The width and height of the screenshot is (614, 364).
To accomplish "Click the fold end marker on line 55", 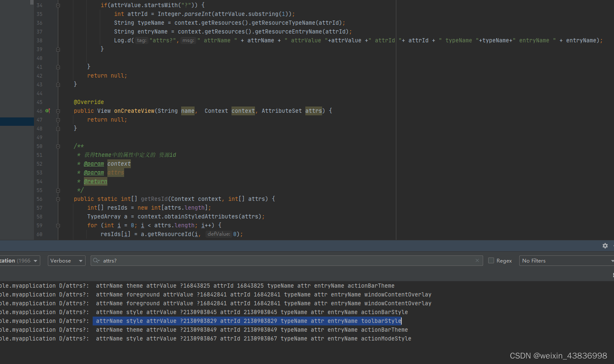I will (58, 190).
